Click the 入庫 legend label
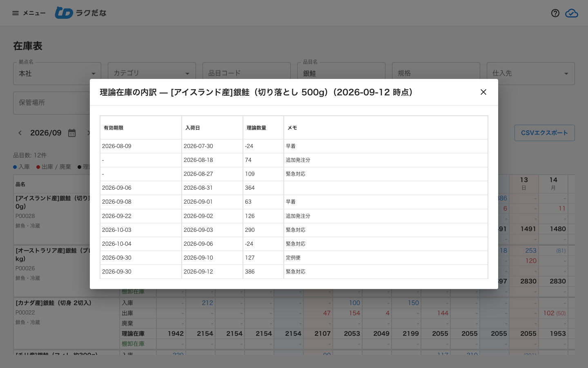This screenshot has width=588, height=368. [24, 167]
